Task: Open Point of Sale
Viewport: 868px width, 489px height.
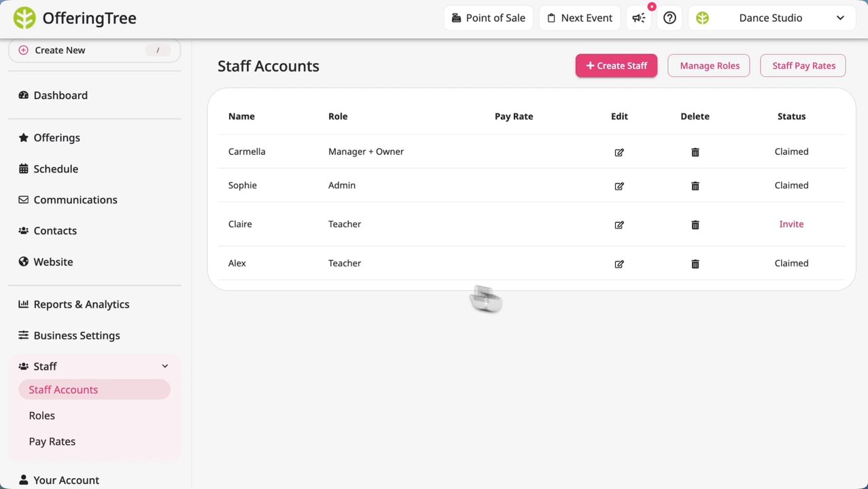Action: click(x=488, y=18)
